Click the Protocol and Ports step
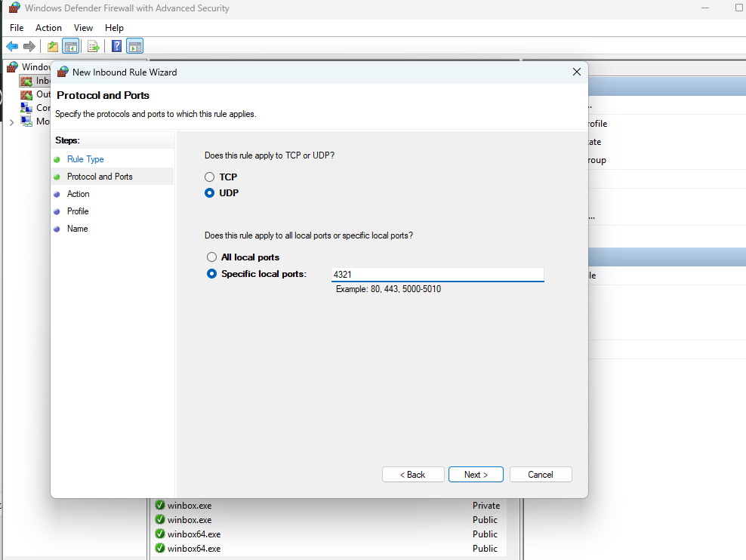Screen dimensions: 746x560 [x=100, y=177]
